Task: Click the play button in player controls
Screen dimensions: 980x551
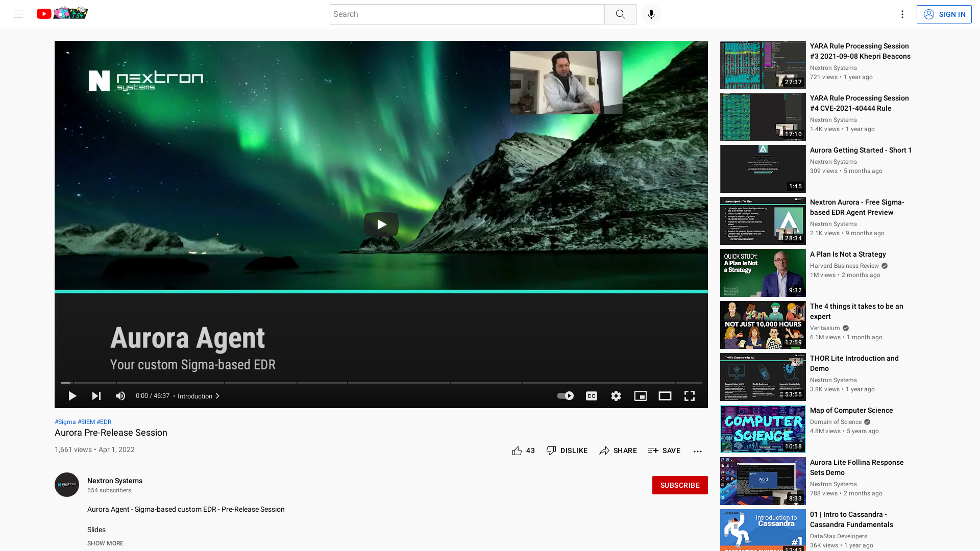Action: click(x=72, y=396)
